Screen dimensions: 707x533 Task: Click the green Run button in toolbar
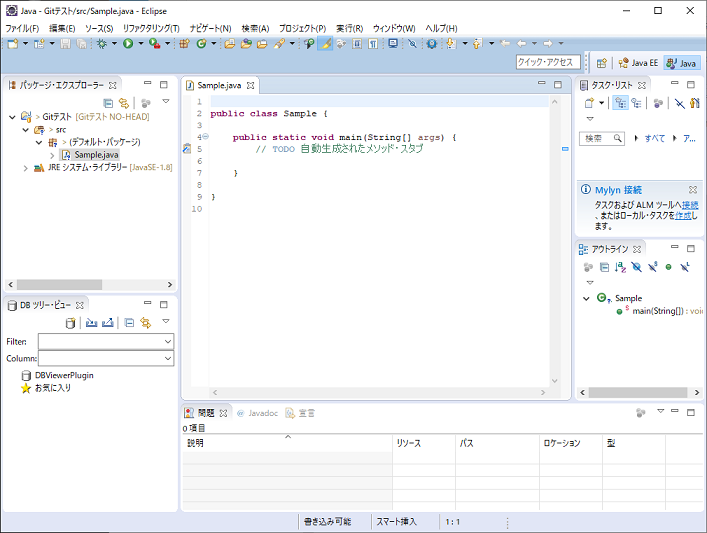point(128,44)
